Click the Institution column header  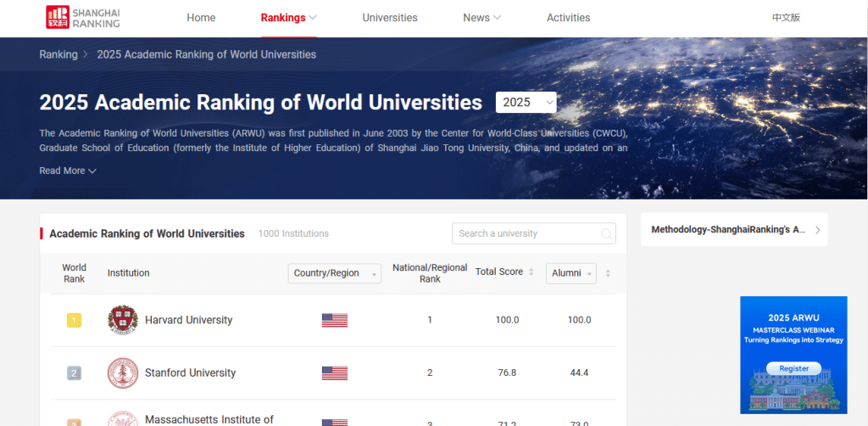coord(129,273)
